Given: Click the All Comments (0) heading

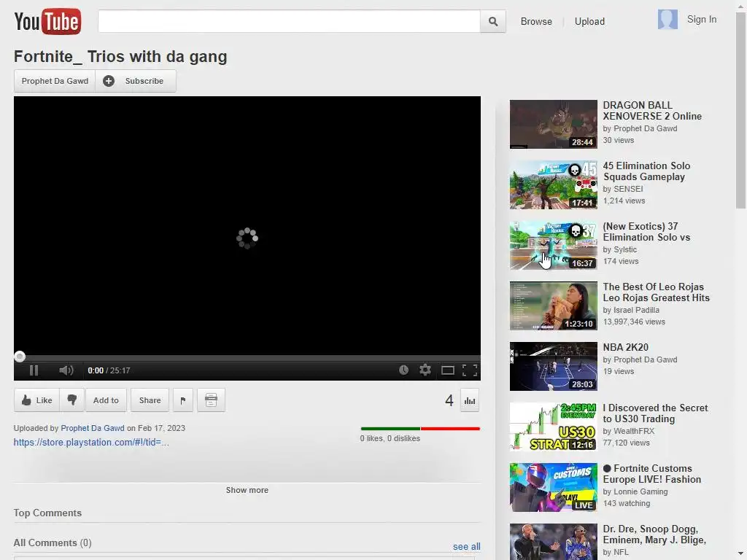Looking at the screenshot, I should tap(53, 542).
